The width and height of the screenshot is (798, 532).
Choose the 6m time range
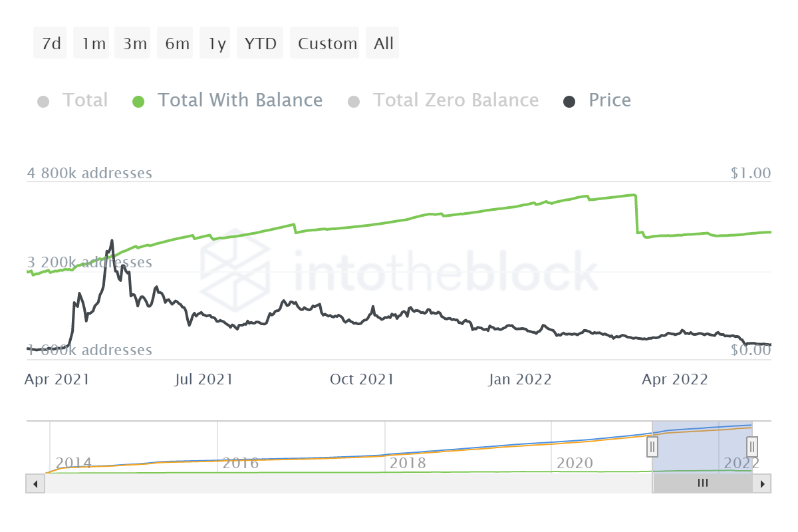coord(177,44)
